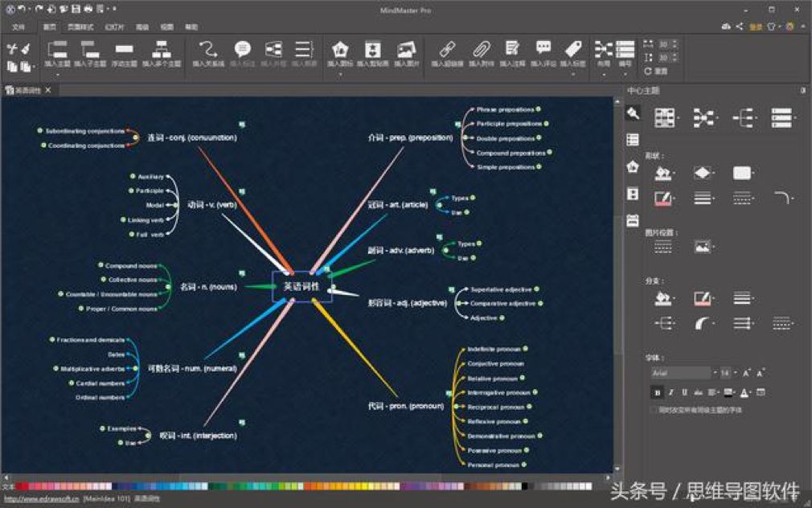This screenshot has height=508, width=812.
Task: Click the Decrease font size icon
Action: [x=760, y=373]
